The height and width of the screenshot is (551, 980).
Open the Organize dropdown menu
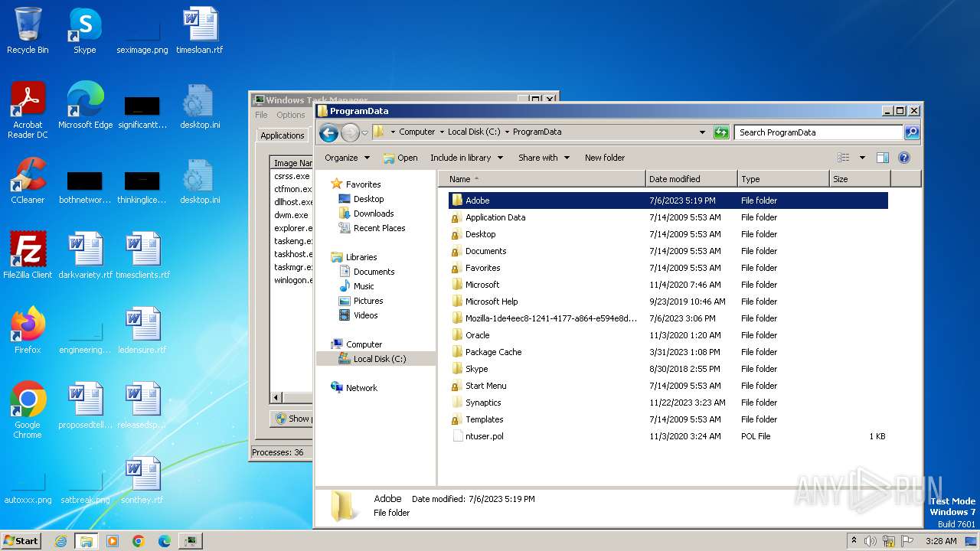[x=347, y=158]
